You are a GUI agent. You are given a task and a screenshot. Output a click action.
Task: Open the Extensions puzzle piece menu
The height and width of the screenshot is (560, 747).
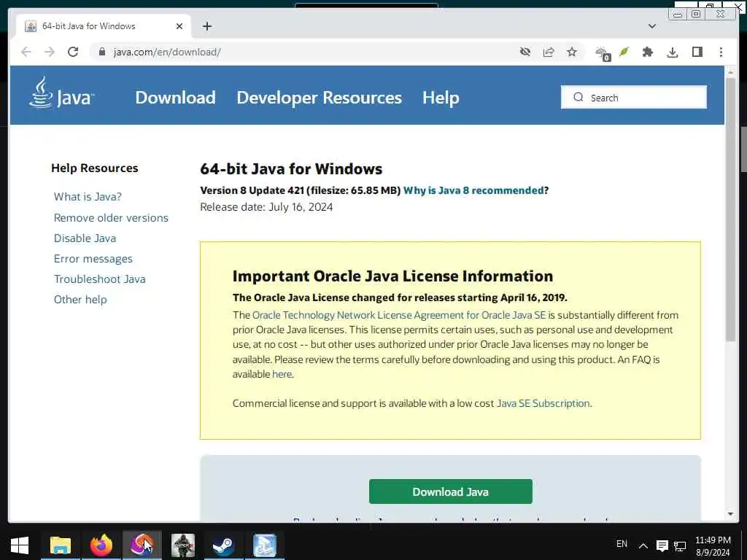[648, 52]
